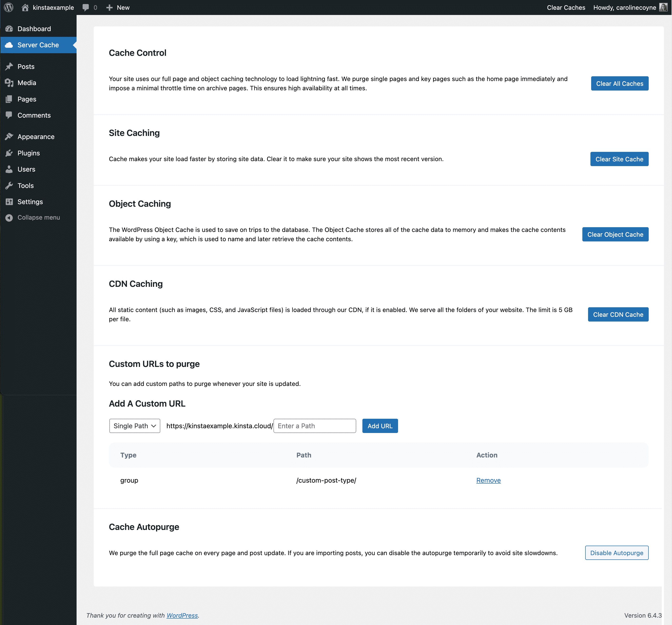
Task: Click the Enter a Path input field
Action: click(315, 426)
